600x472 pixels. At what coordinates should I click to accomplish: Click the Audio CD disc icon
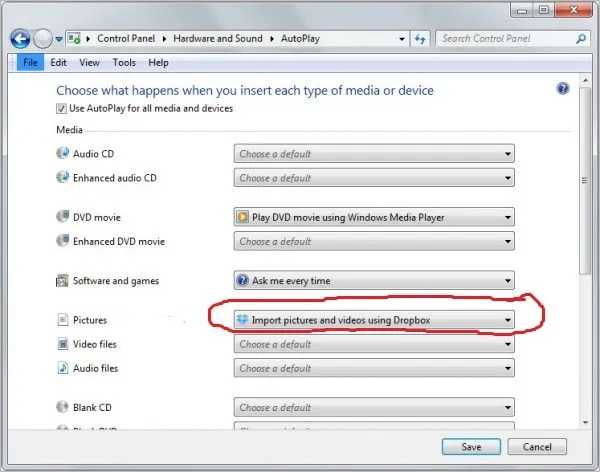(62, 153)
